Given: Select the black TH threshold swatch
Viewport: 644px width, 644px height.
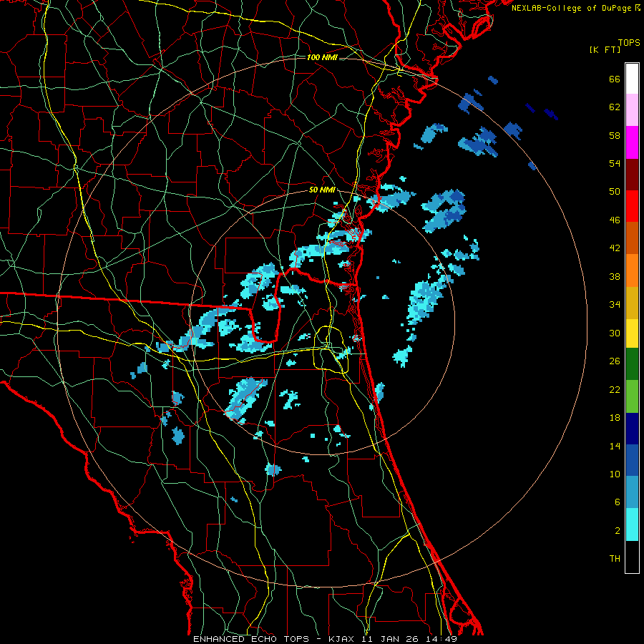Looking at the screenshot, I should tap(632, 557).
